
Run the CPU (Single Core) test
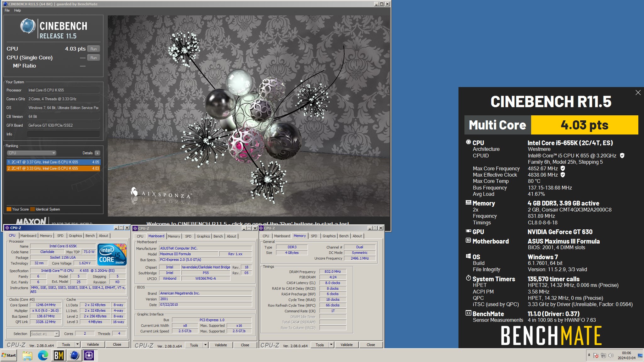[94, 58]
